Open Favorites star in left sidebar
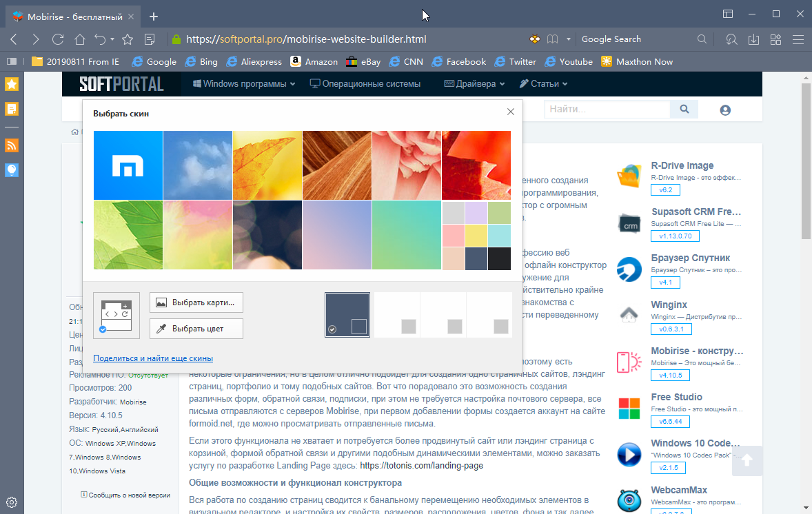The width and height of the screenshot is (812, 514). tap(12, 84)
